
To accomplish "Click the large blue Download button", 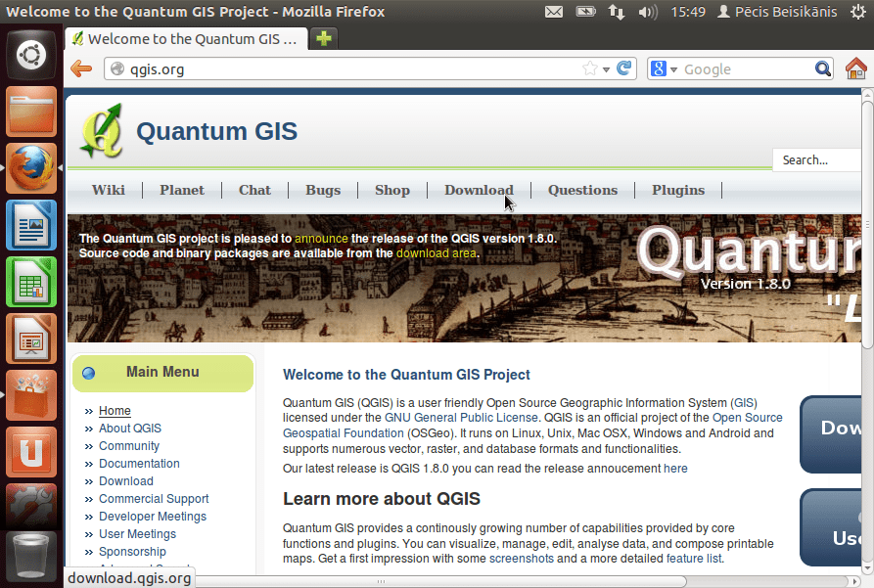I will click(x=831, y=434).
